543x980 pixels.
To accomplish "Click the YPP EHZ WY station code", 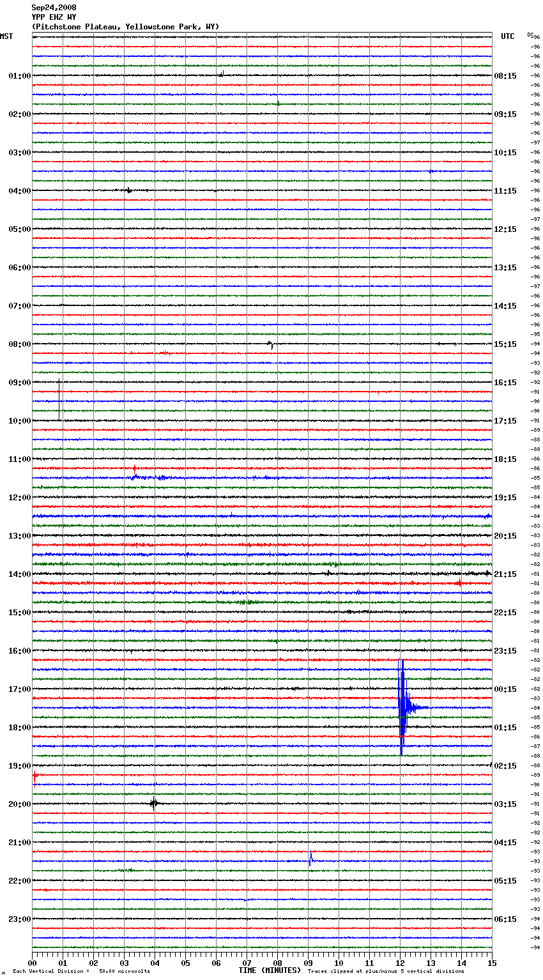I will (x=54, y=17).
